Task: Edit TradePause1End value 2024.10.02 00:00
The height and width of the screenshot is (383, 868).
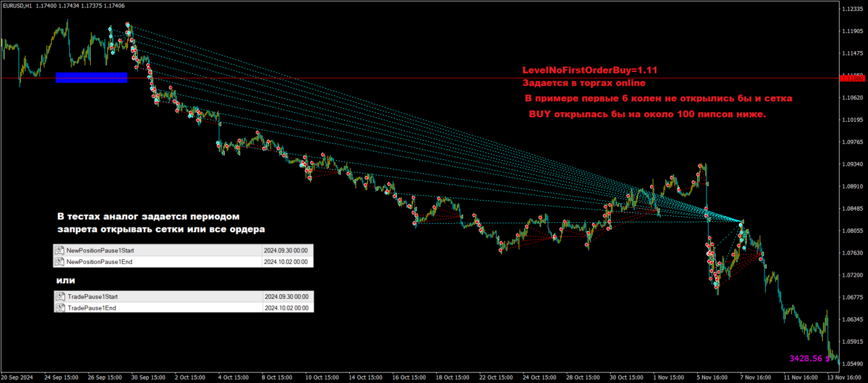Action: (286, 308)
